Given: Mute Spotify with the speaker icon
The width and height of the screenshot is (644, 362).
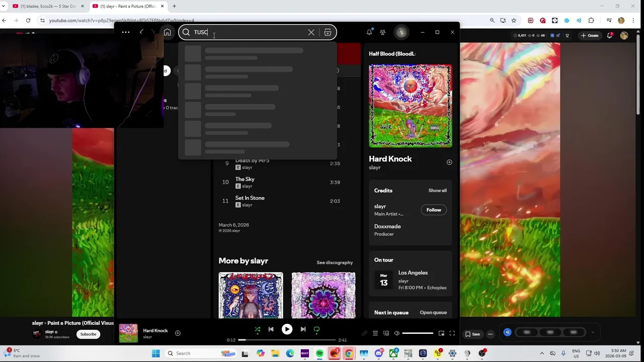Looking at the screenshot, I should (x=397, y=333).
